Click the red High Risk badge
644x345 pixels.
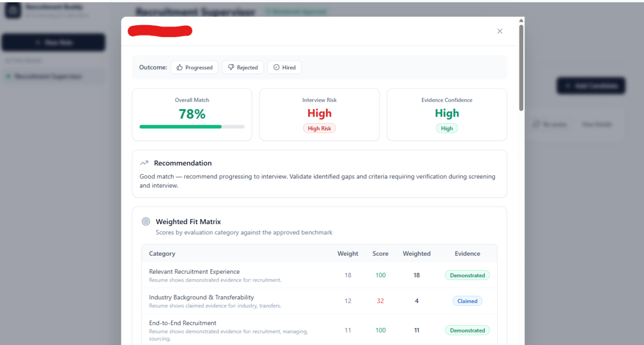pos(319,128)
